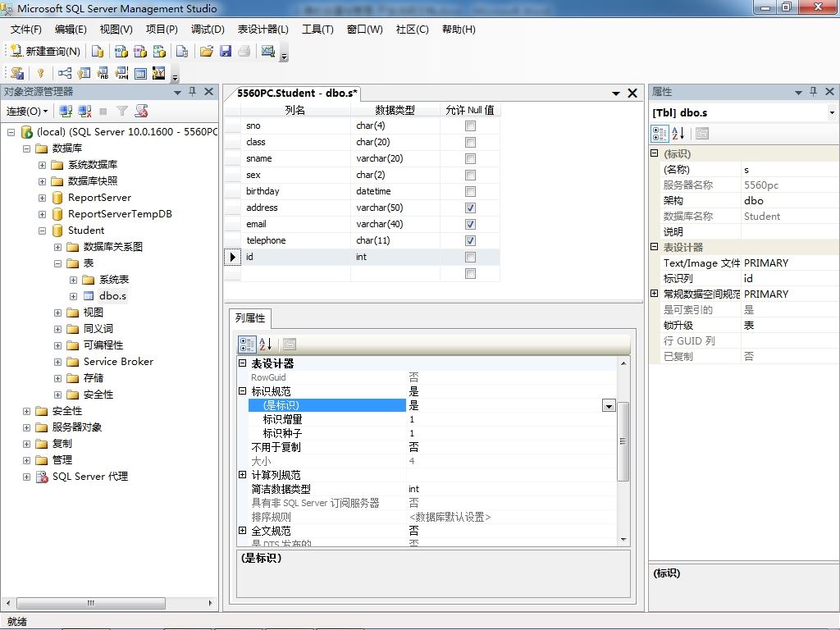
Task: Expand the dbo.s table node
Action: click(73, 296)
